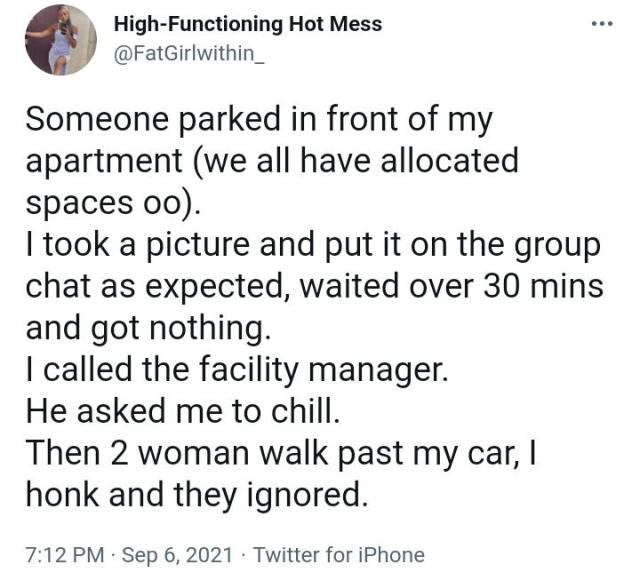Click the line 'Someone parked in front of my'
The width and height of the screenshot is (640, 588).
point(259,119)
